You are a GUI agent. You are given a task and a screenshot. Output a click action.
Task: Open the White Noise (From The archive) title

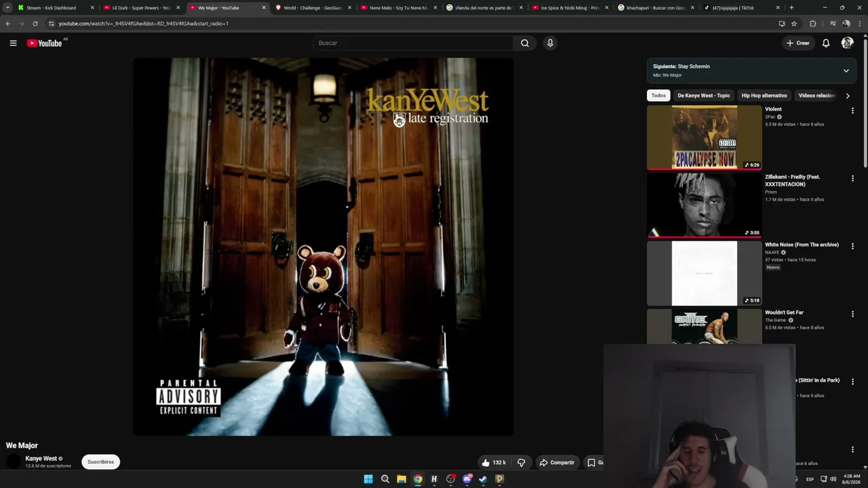click(x=802, y=245)
